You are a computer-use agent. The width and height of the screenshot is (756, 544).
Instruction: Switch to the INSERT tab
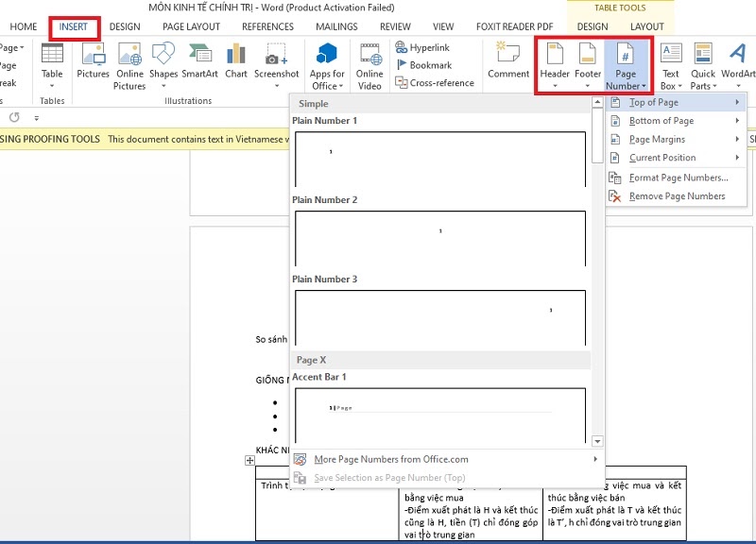[74, 26]
